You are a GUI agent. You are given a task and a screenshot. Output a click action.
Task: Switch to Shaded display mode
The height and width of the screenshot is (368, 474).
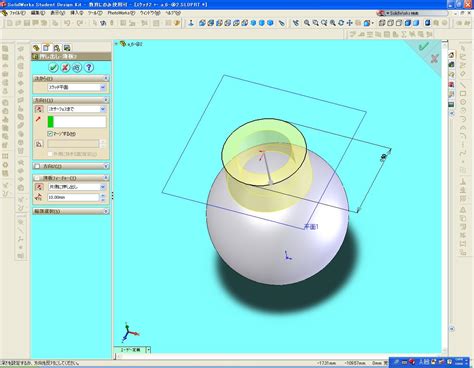click(x=416, y=23)
